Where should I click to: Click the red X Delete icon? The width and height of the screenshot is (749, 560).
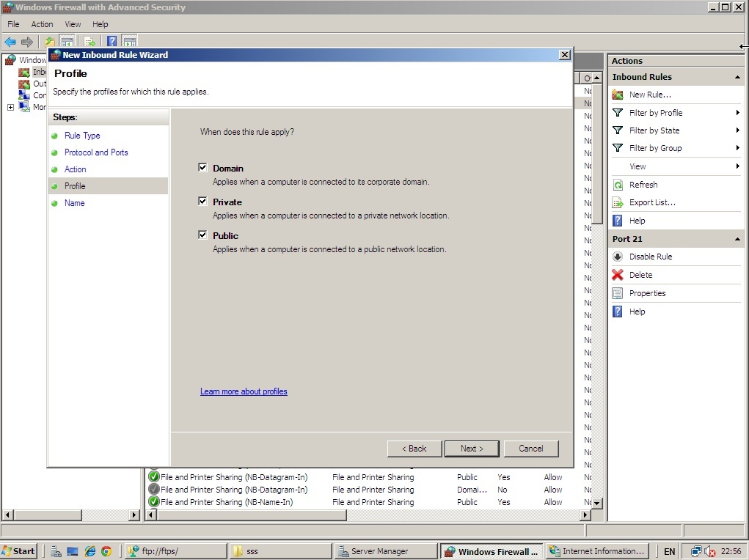point(618,275)
